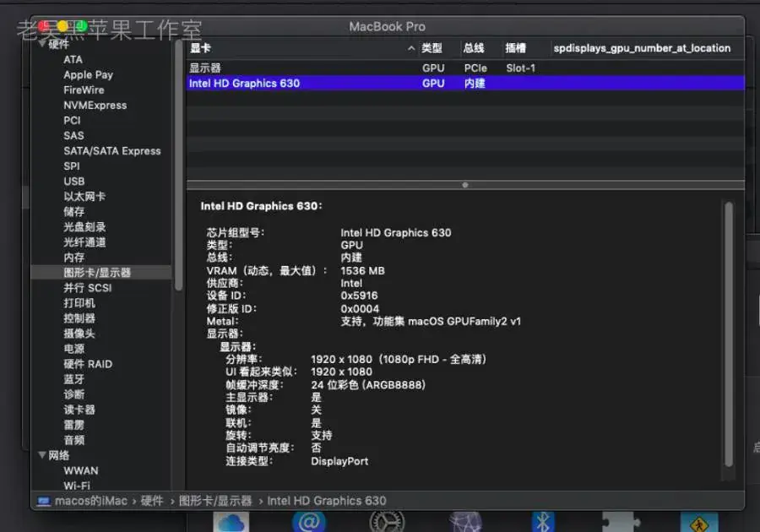Click the computer icon in path bar

[x=44, y=501]
